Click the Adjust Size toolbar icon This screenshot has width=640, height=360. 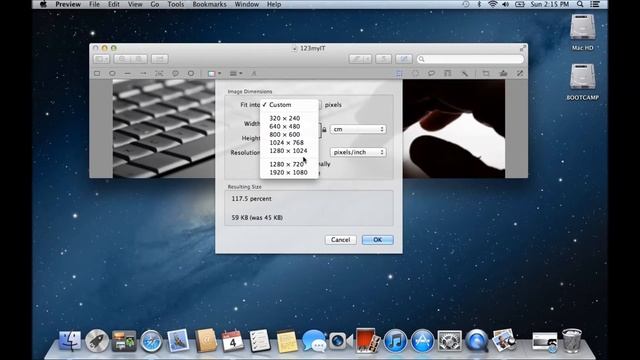click(520, 73)
